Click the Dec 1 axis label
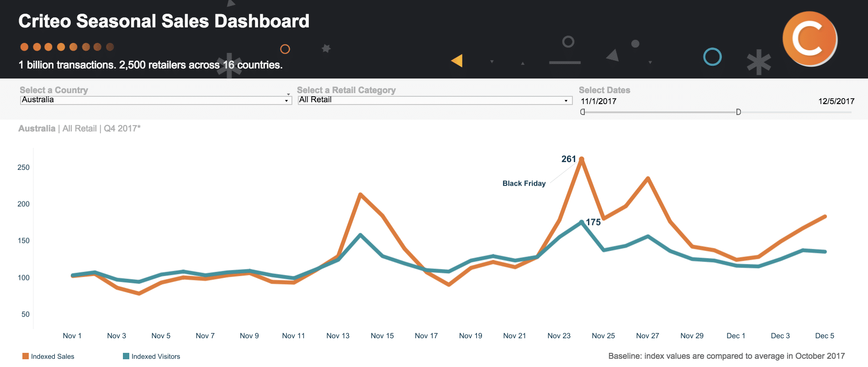 tap(736, 336)
